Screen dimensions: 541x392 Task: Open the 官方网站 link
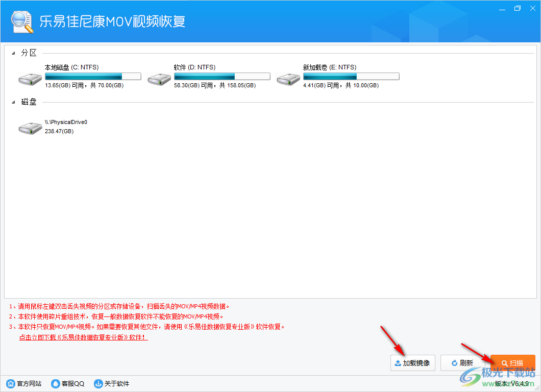pyautogui.click(x=29, y=383)
